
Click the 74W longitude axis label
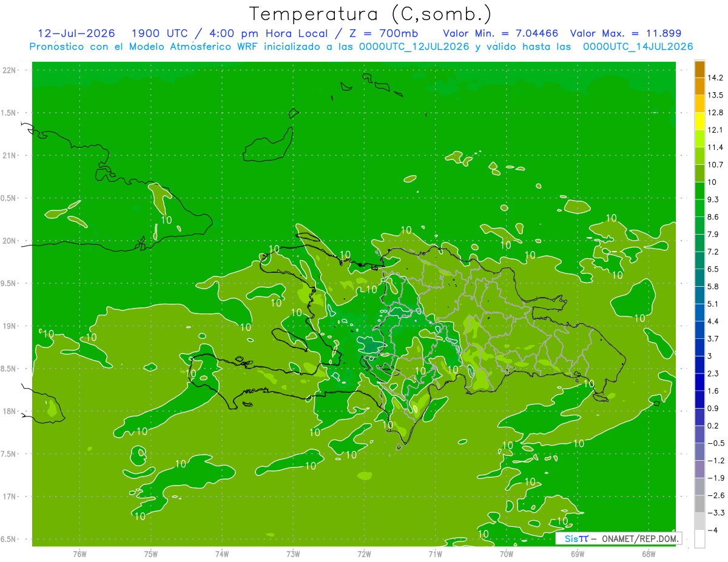tap(222, 554)
